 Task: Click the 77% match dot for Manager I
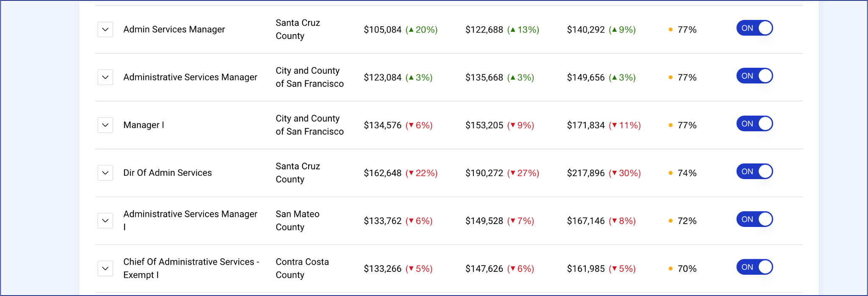[x=670, y=125]
